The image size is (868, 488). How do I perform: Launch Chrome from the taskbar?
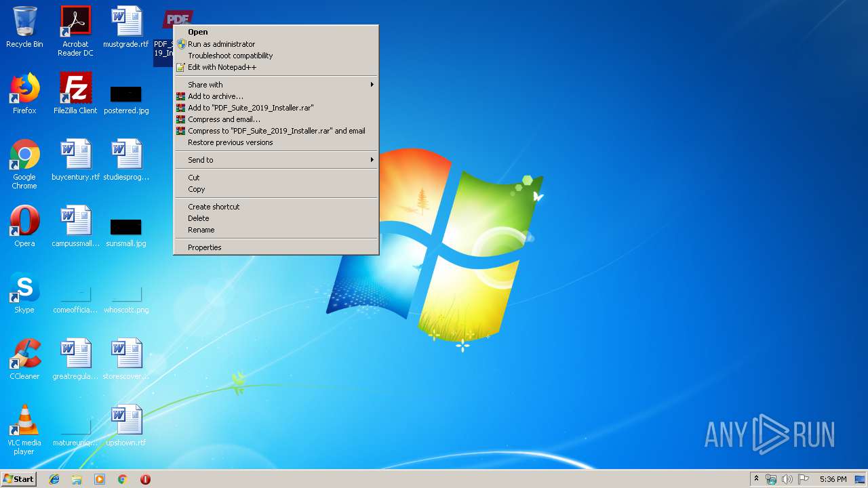[x=122, y=479]
